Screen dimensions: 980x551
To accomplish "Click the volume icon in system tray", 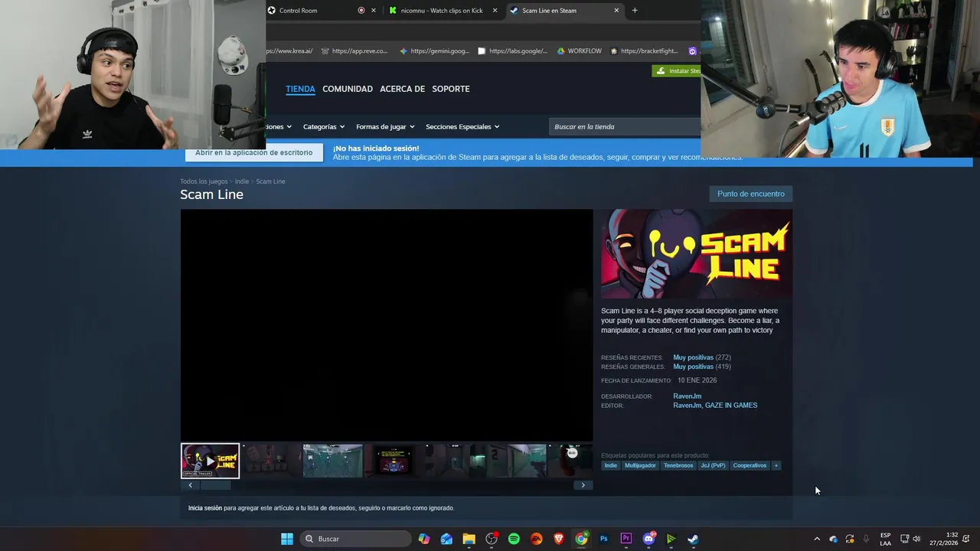I will pyautogui.click(x=916, y=539).
